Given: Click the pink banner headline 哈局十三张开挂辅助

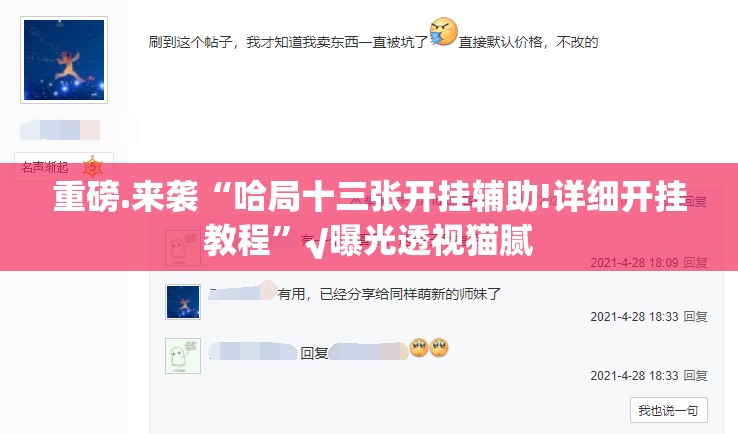Looking at the screenshot, I should 371,217.
